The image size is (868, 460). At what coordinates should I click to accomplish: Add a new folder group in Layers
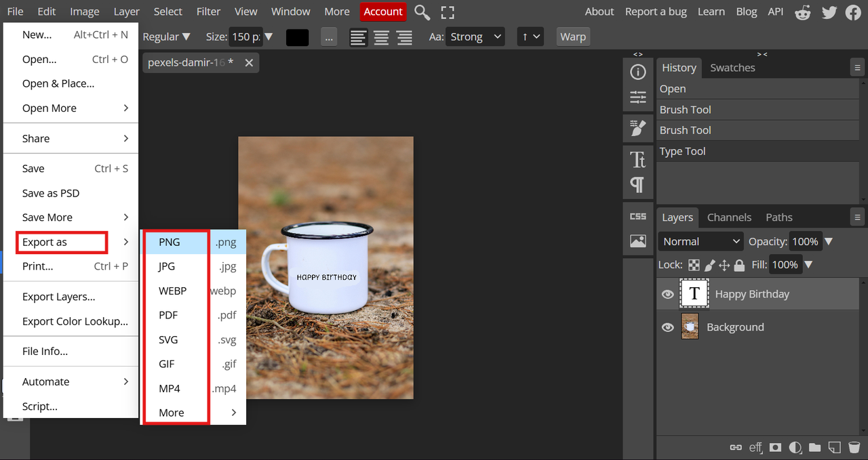814,447
